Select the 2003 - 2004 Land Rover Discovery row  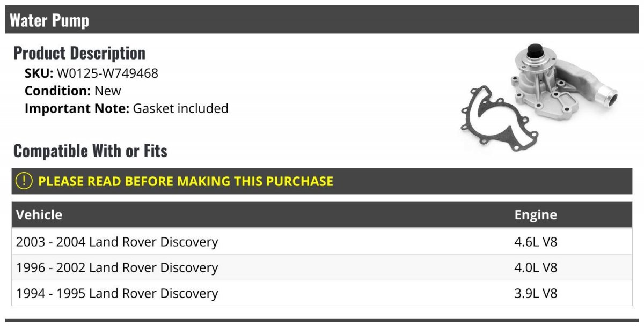[x=117, y=242]
